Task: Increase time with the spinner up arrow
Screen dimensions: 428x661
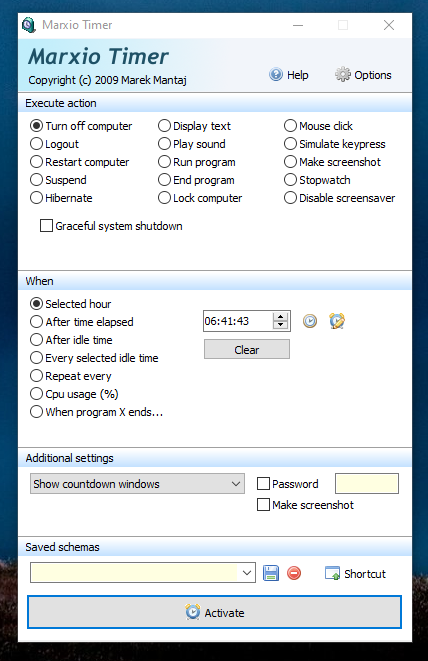Action: point(280,317)
